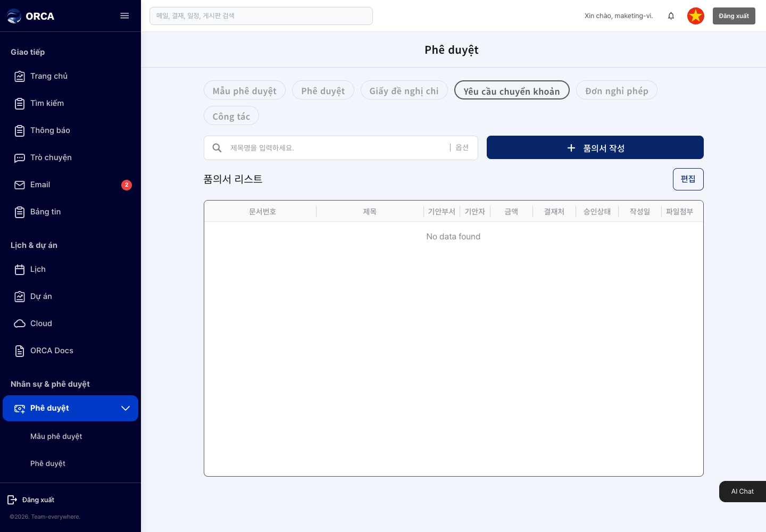Viewport: 766px width, 532px height.
Task: Open notifications bell icon
Action: click(x=671, y=16)
